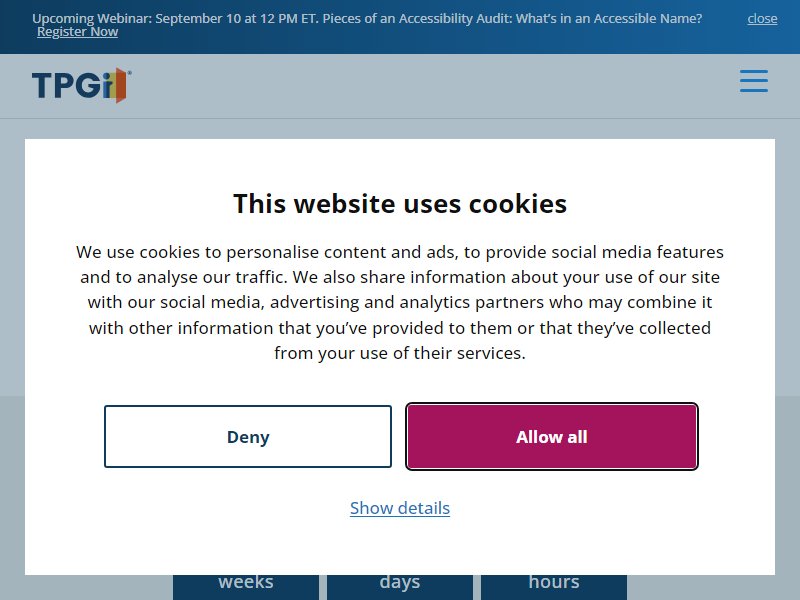
Task: Click the hours countdown tile
Action: click(554, 587)
